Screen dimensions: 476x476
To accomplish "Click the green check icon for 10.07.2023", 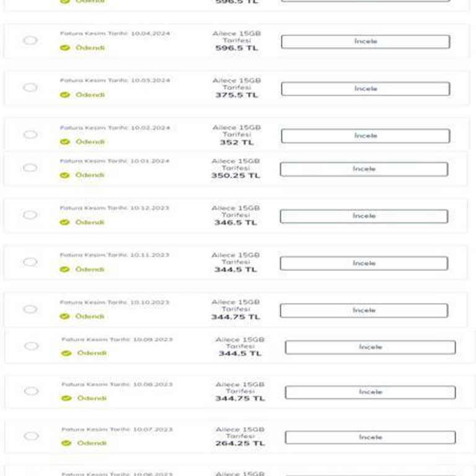I will point(66,443).
